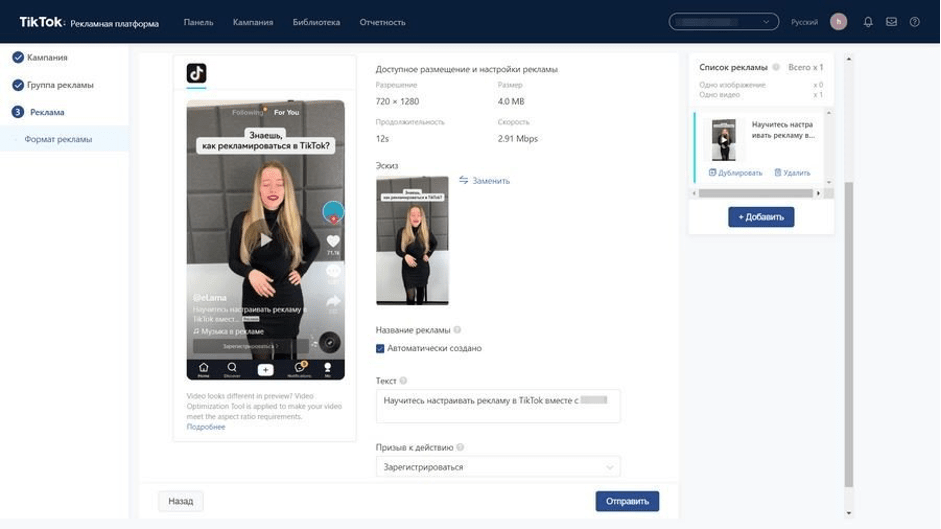Go to the Отчетность menu item
This screenshot has height=529, width=941.
(x=382, y=22)
